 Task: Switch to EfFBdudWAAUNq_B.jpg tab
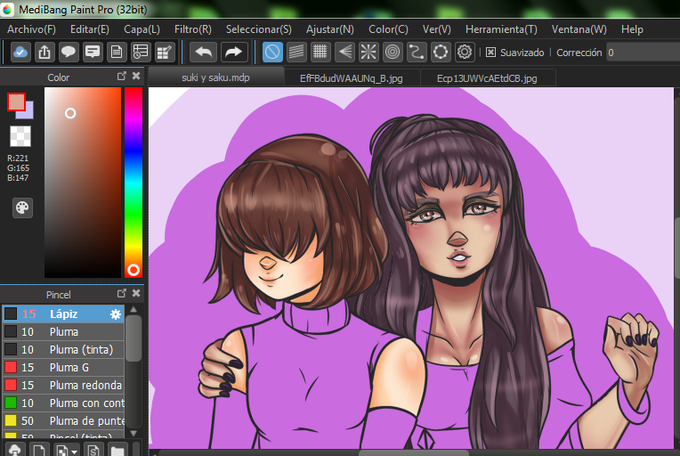pos(351,78)
